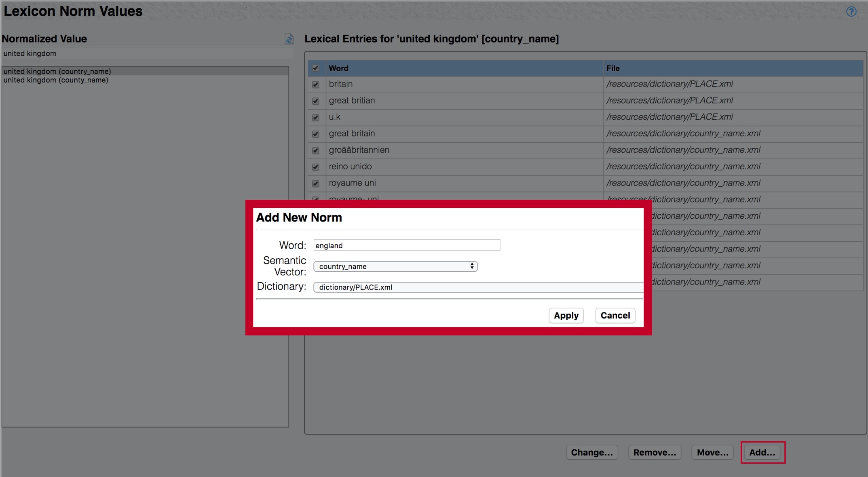Cancel the Add New Norm dialog
This screenshot has width=868, height=477.
[615, 315]
